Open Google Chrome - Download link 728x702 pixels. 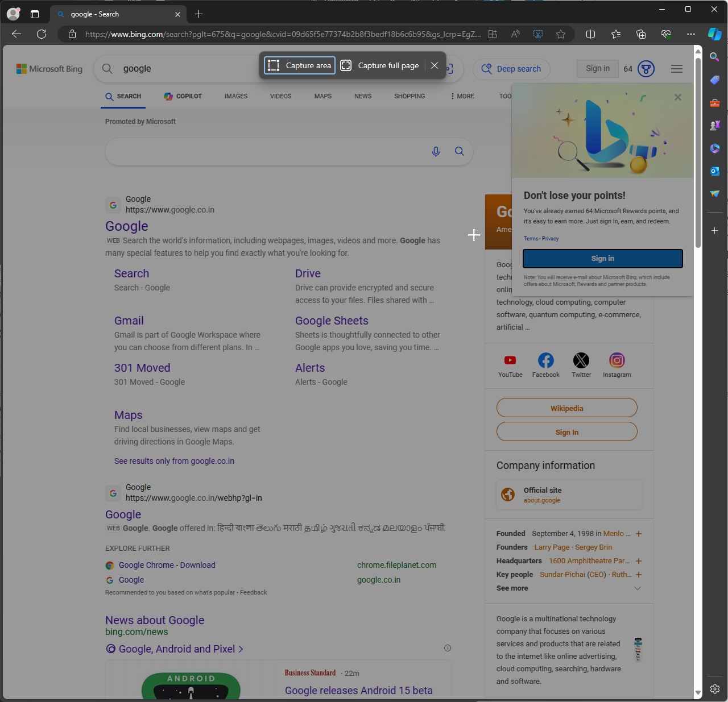(x=167, y=565)
